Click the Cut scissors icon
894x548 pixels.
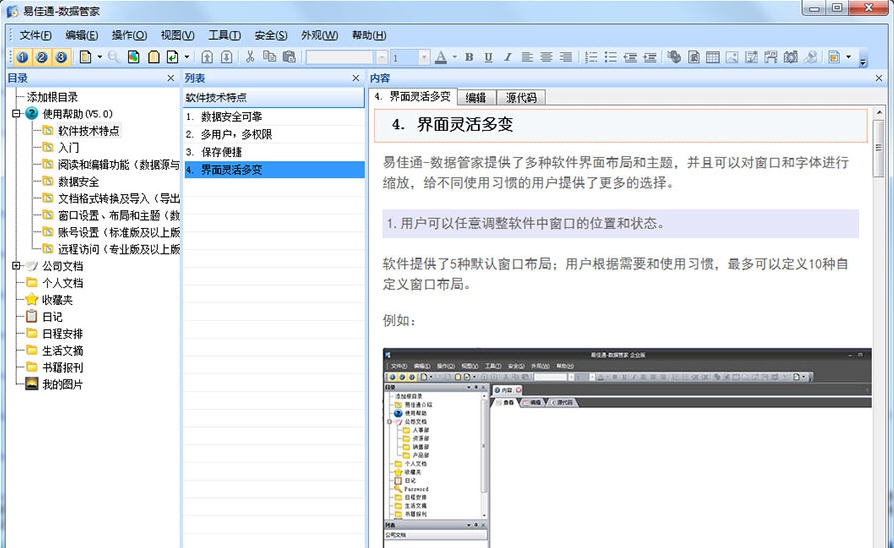click(x=250, y=58)
